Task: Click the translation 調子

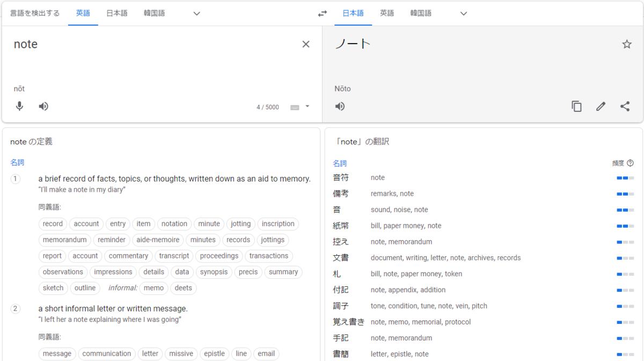Action: click(341, 306)
